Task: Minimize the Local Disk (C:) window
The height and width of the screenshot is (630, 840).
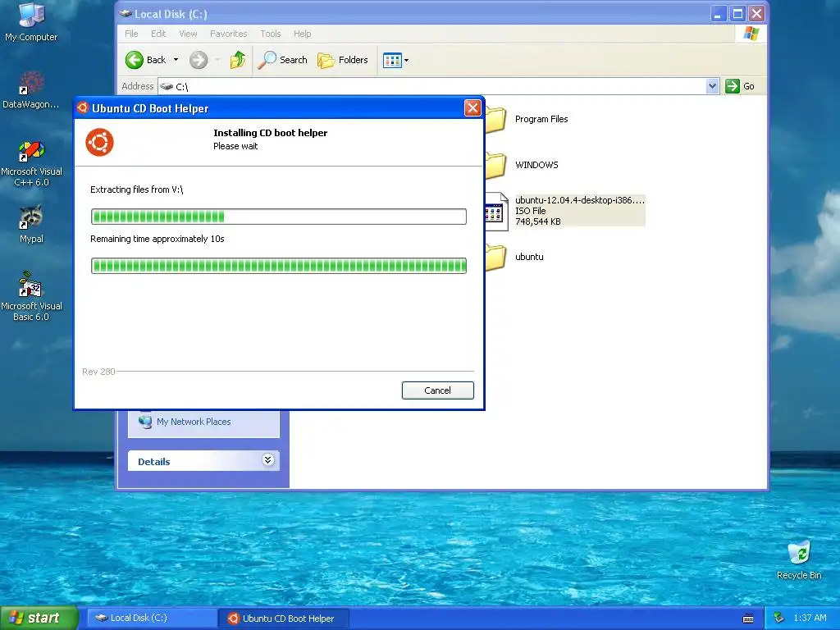Action: (x=718, y=14)
